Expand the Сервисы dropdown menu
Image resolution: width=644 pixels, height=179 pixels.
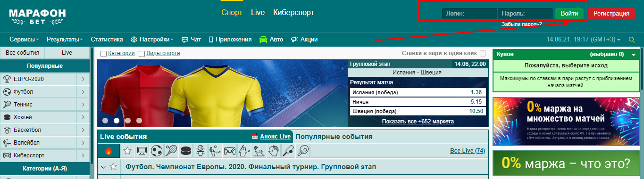pyautogui.click(x=24, y=40)
